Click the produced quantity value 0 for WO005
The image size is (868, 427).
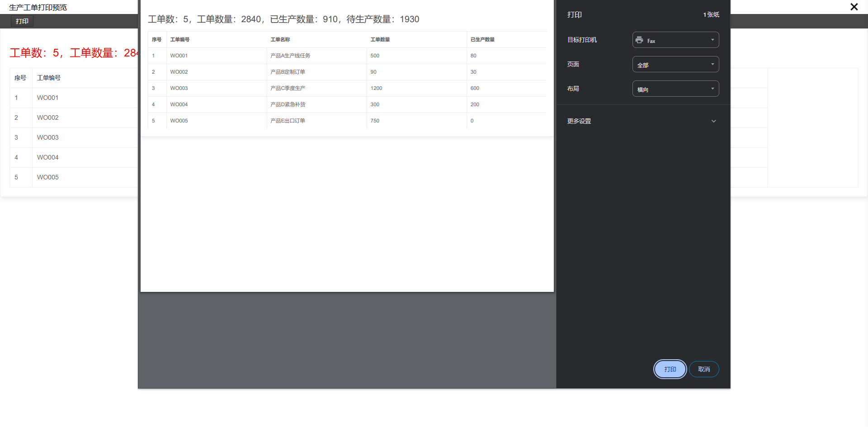coord(472,121)
